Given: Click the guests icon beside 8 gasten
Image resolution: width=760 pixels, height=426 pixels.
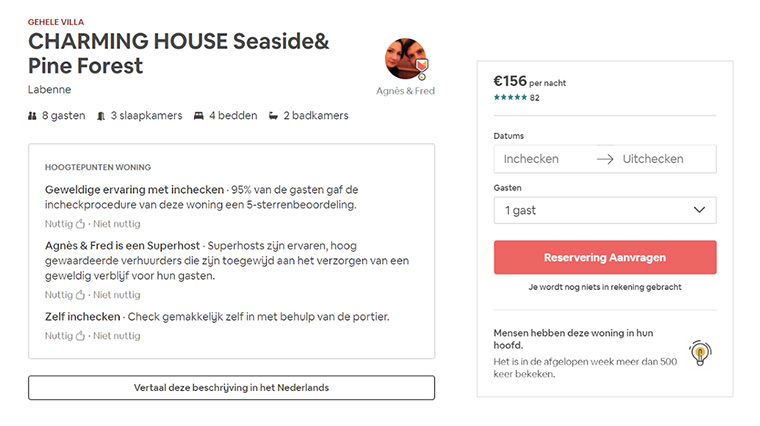Looking at the screenshot, I should pos(32,116).
